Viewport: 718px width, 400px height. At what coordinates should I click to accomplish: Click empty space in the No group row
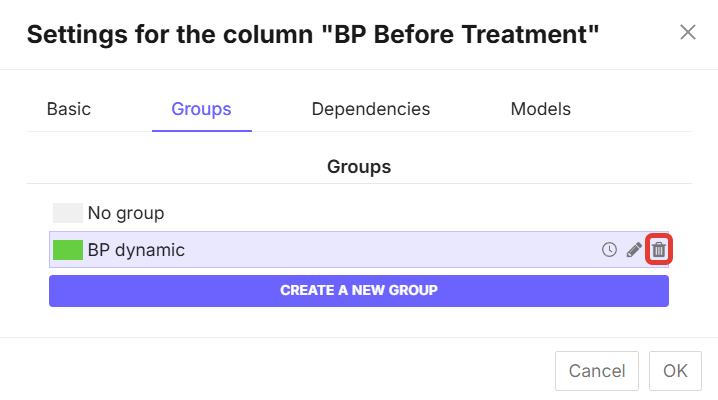(x=400, y=213)
